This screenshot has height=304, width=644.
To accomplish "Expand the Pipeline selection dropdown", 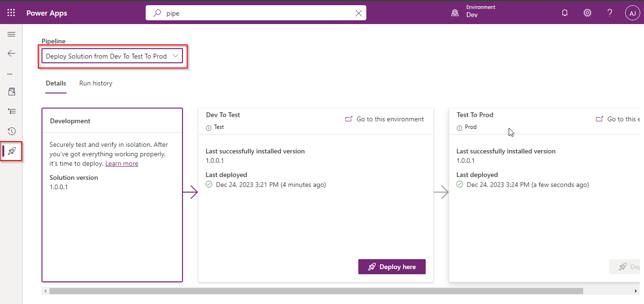I will click(112, 56).
